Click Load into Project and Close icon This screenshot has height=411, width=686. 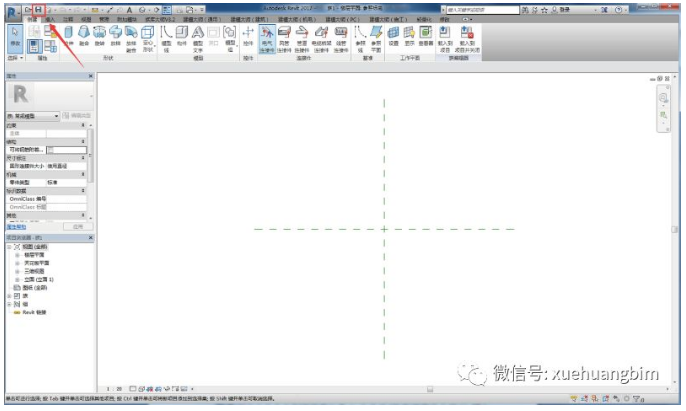[467, 39]
